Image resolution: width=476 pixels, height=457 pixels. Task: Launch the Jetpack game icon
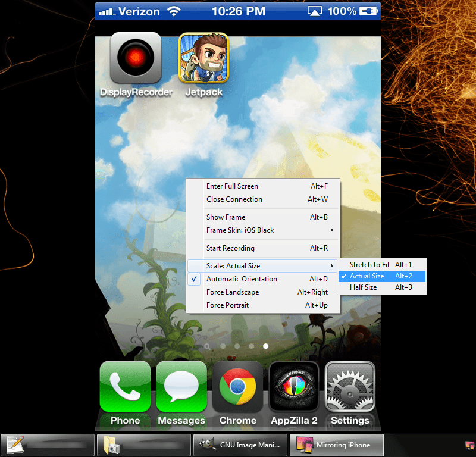pyautogui.click(x=203, y=58)
